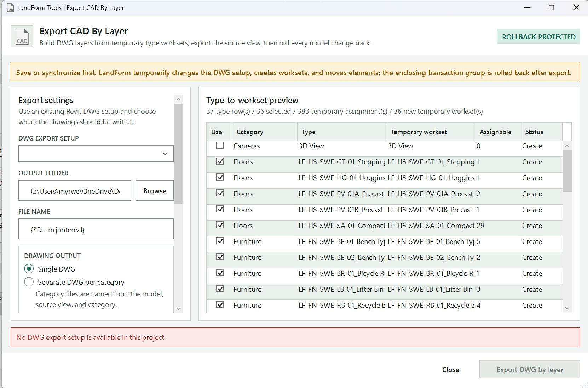This screenshot has height=388, width=588.
Task: Click the Assignable column header
Action: pyautogui.click(x=498, y=132)
